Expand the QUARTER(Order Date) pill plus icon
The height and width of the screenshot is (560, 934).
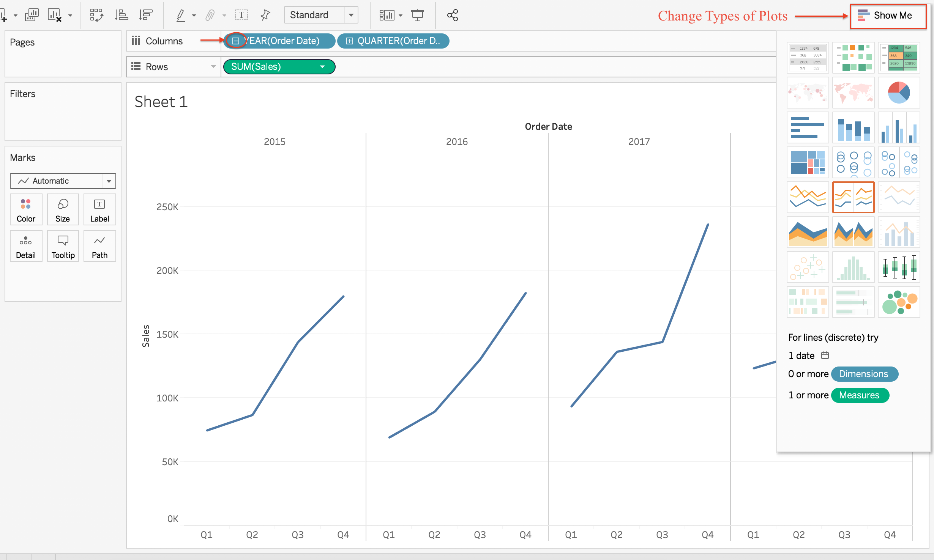pyautogui.click(x=350, y=41)
